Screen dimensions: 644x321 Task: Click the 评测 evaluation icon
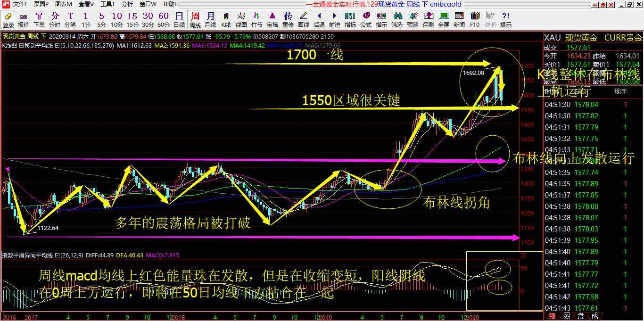(x=428, y=20)
